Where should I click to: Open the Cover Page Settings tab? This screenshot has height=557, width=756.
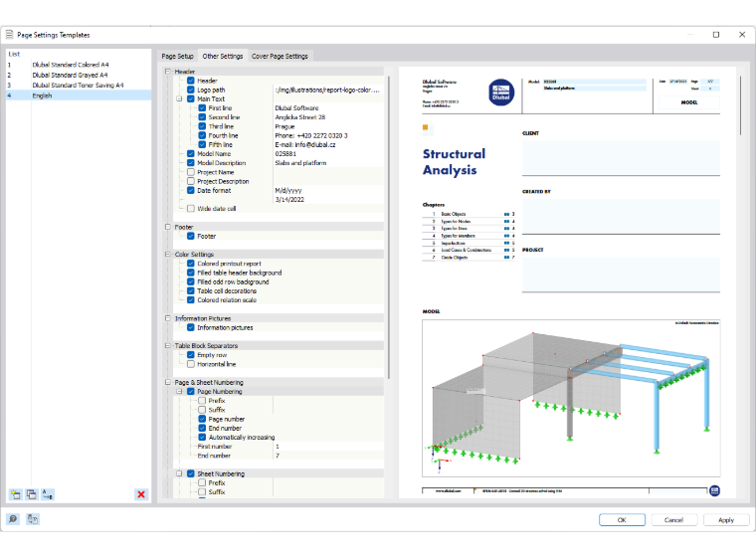(x=280, y=56)
